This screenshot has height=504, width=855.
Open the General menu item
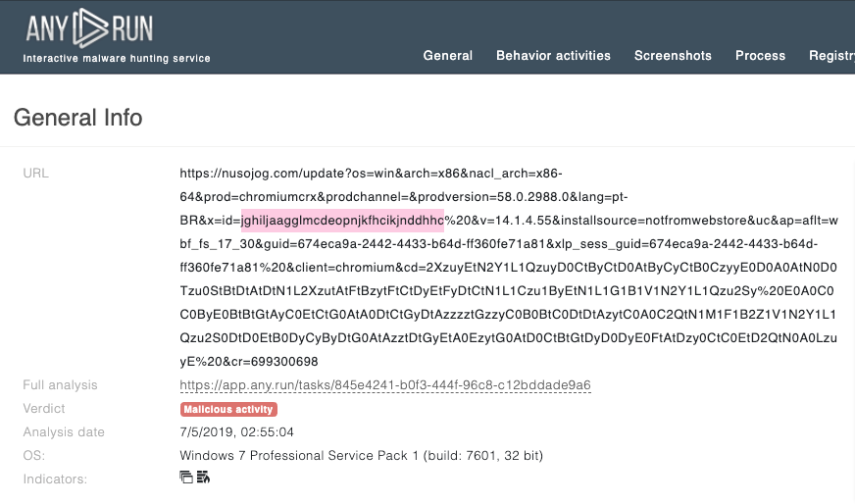pos(448,56)
